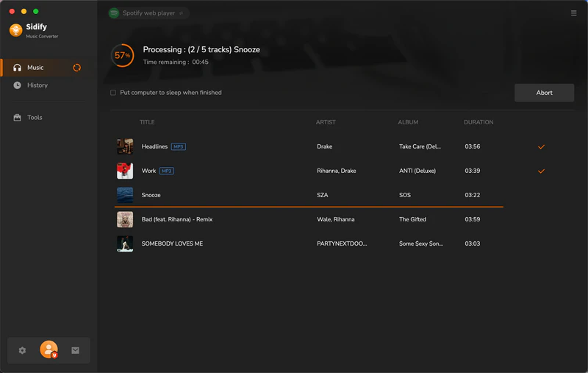Screen dimensions: 588x373
Task: Click the Headlines album thumbnail
Action: (x=125, y=146)
